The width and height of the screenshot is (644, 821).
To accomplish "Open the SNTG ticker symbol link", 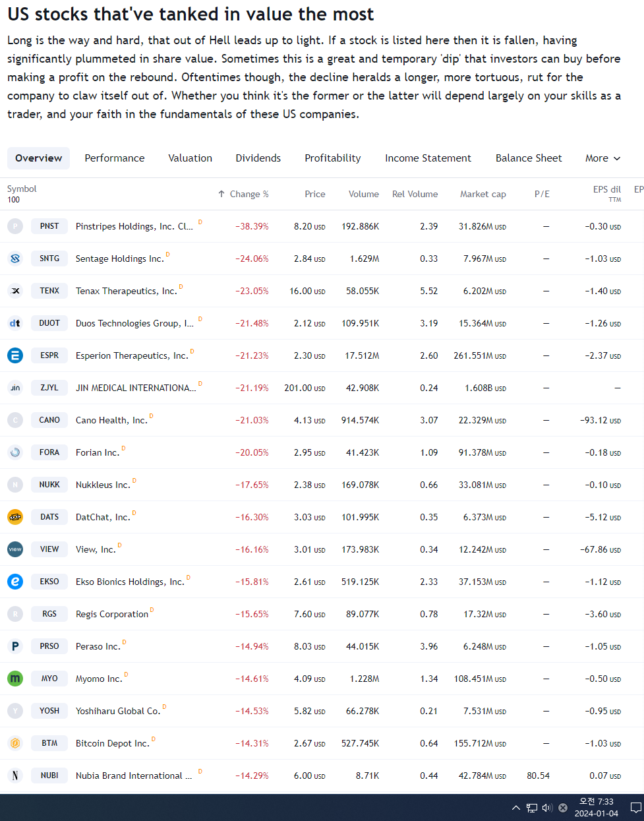I will (49, 258).
